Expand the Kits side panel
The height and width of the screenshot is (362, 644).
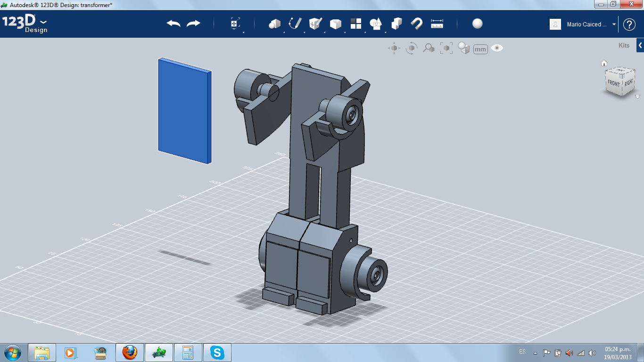coord(640,46)
